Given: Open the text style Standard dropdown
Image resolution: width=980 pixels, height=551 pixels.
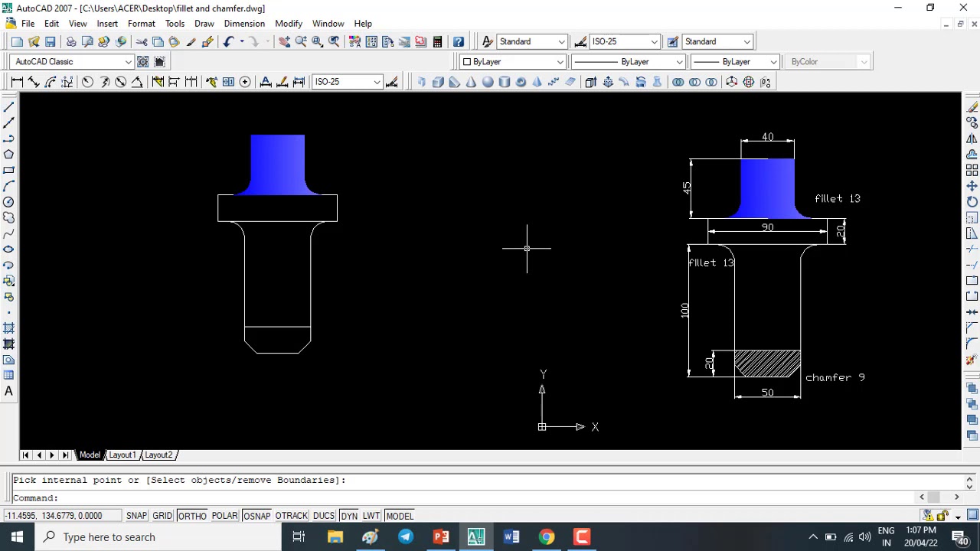Looking at the screenshot, I should pyautogui.click(x=532, y=41).
